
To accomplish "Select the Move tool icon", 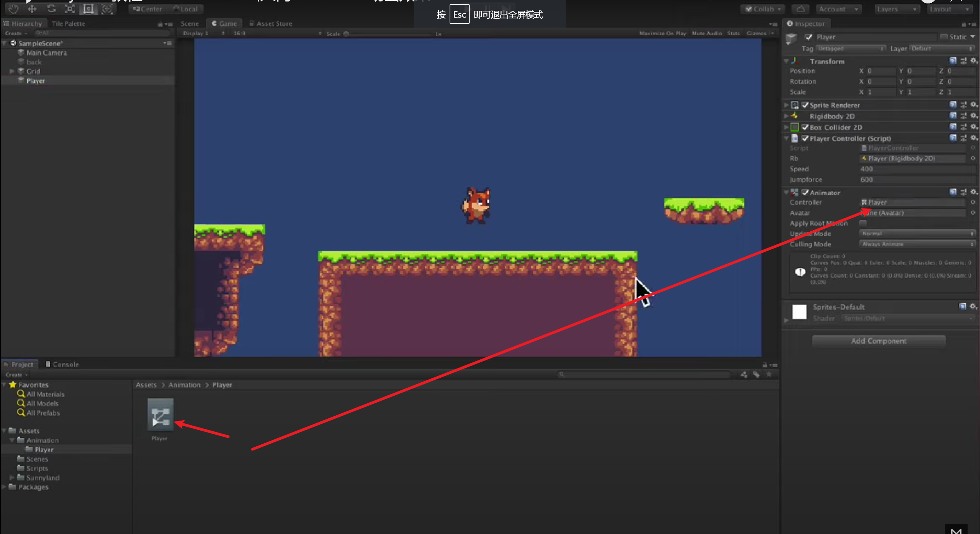I will point(32,9).
